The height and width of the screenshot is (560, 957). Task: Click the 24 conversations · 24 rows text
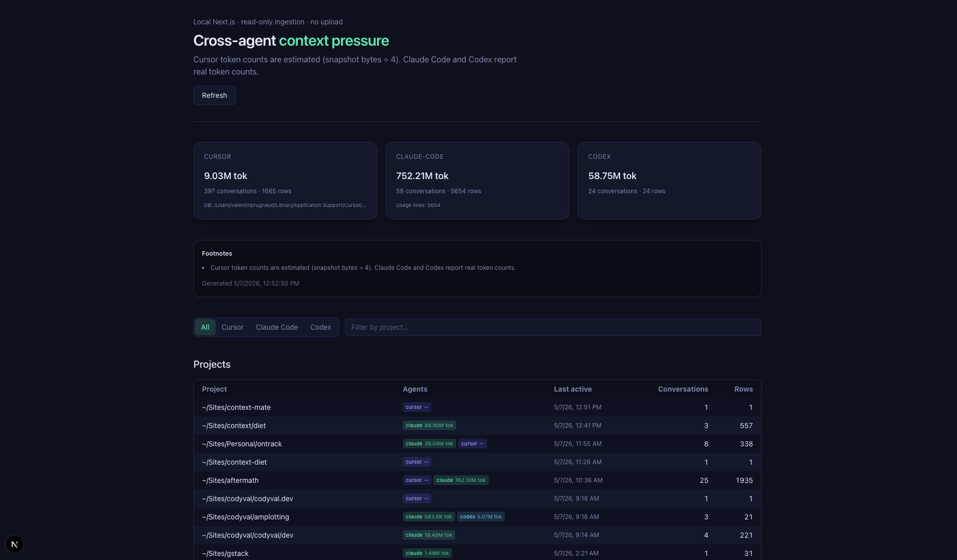click(627, 191)
